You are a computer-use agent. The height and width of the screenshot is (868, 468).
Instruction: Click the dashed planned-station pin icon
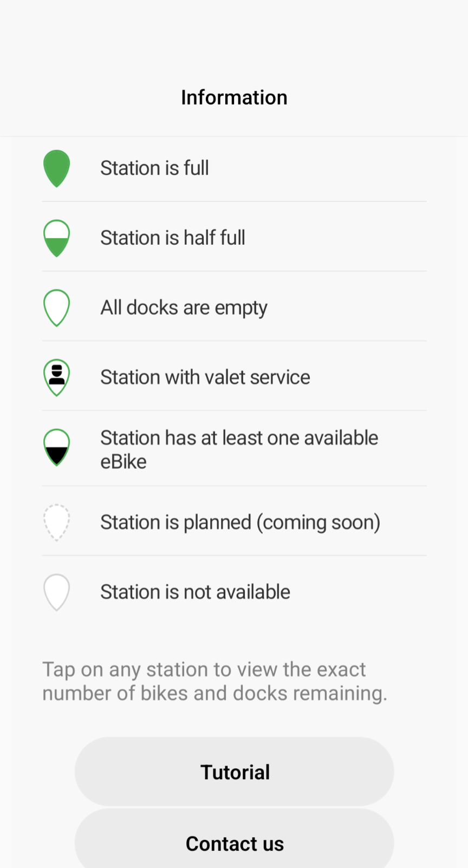56,523
